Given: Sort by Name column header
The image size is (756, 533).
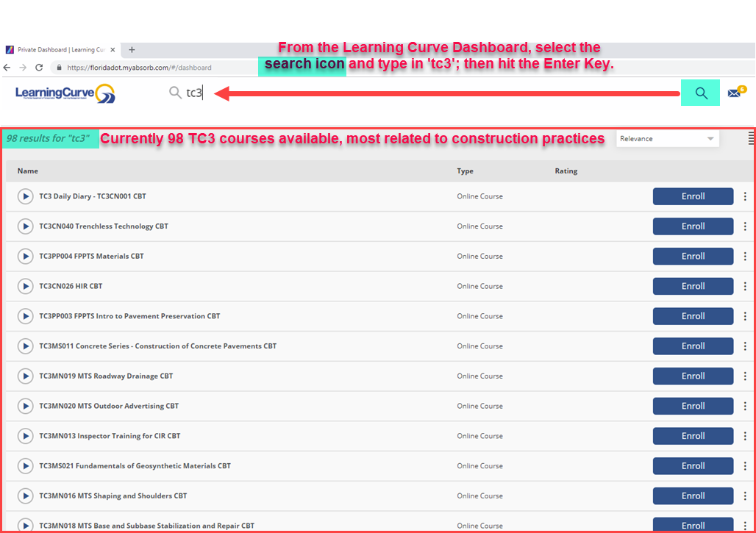Looking at the screenshot, I should (28, 171).
